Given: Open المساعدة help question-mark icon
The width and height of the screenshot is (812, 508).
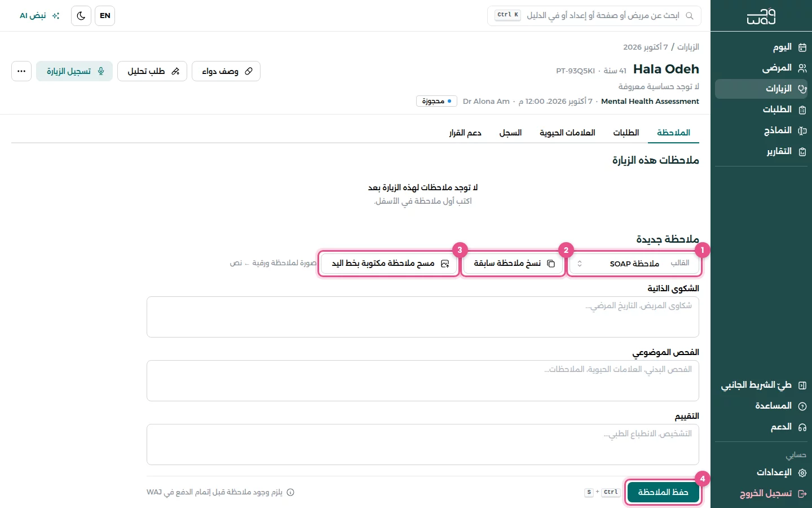Looking at the screenshot, I should click(x=802, y=406).
